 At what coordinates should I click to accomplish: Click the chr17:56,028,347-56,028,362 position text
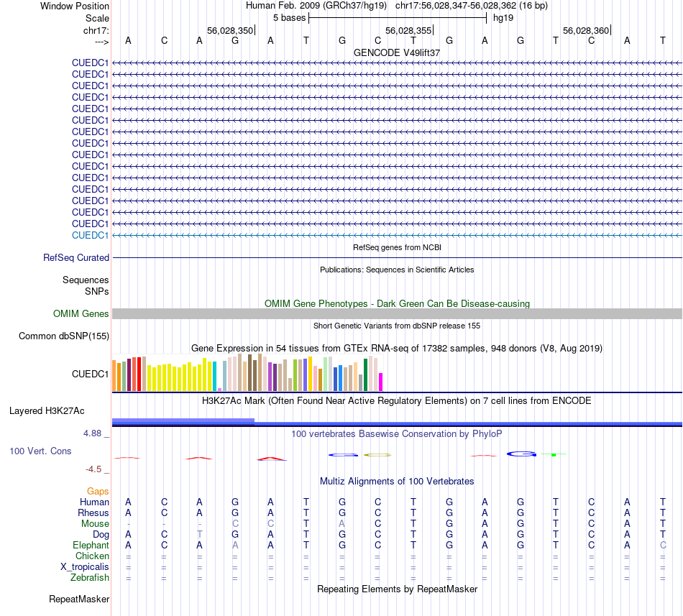coord(456,6)
